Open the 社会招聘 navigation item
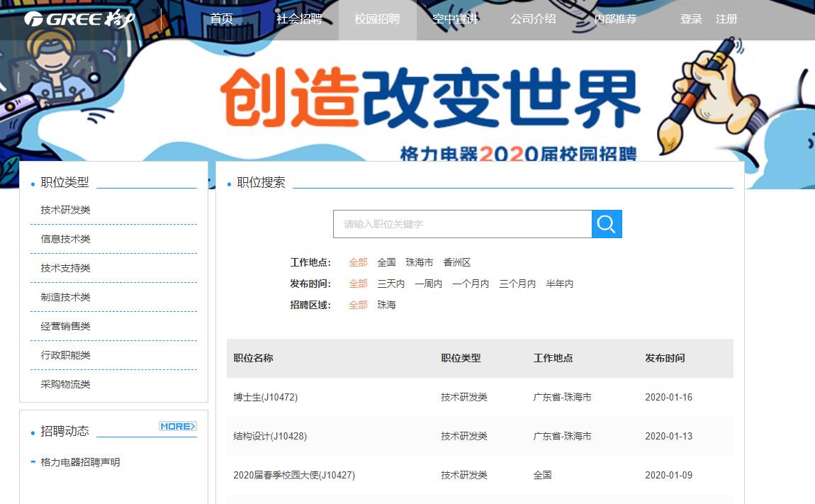 pyautogui.click(x=299, y=19)
